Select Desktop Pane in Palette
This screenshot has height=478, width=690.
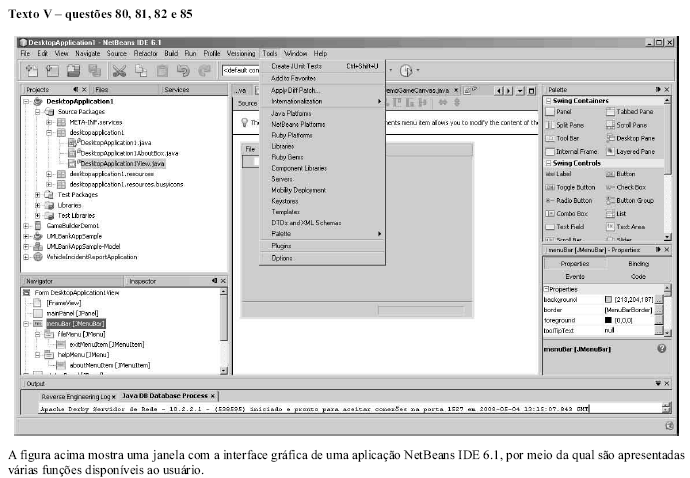(x=631, y=138)
